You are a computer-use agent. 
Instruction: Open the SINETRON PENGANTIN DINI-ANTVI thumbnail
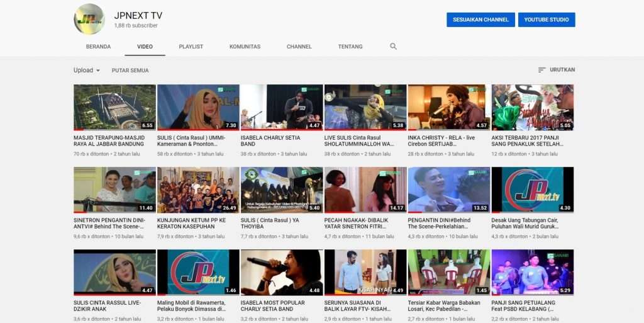tap(114, 190)
